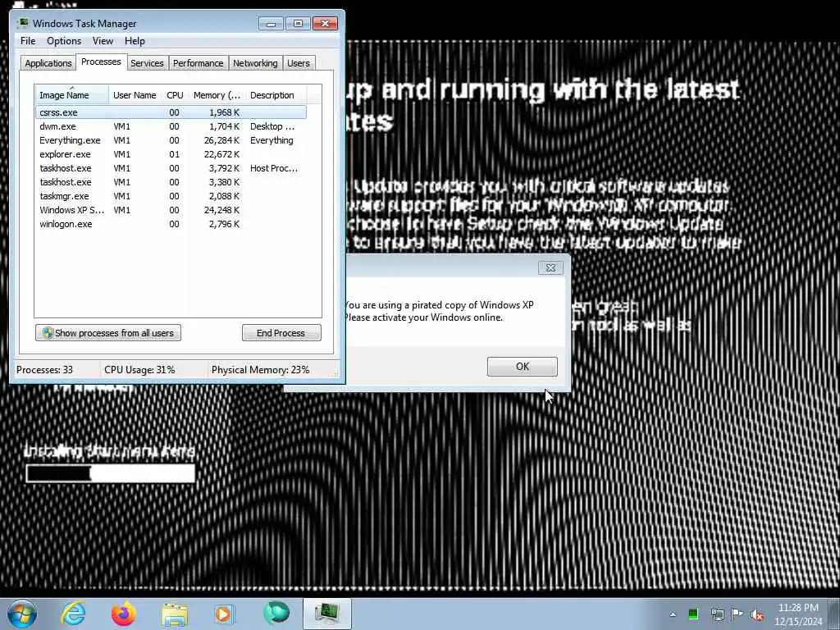Sort by the Memory column header
This screenshot has width=840, height=630.
217,95
